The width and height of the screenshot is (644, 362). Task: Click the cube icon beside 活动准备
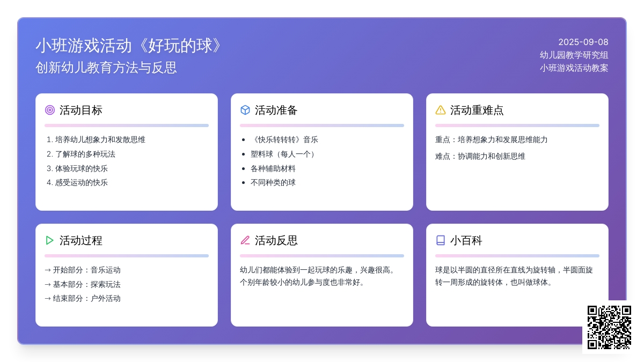tap(245, 110)
